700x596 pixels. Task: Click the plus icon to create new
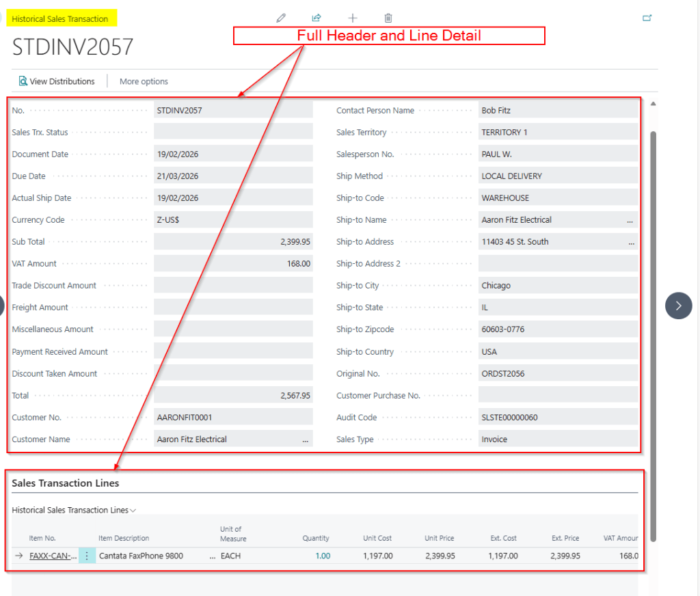(353, 18)
